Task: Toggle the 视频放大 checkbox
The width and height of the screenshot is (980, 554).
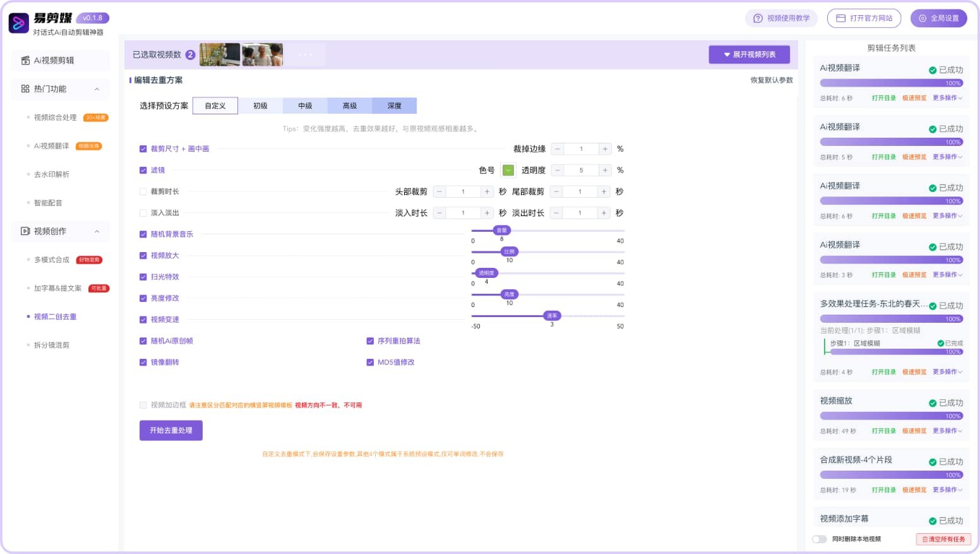Action: pyautogui.click(x=143, y=256)
